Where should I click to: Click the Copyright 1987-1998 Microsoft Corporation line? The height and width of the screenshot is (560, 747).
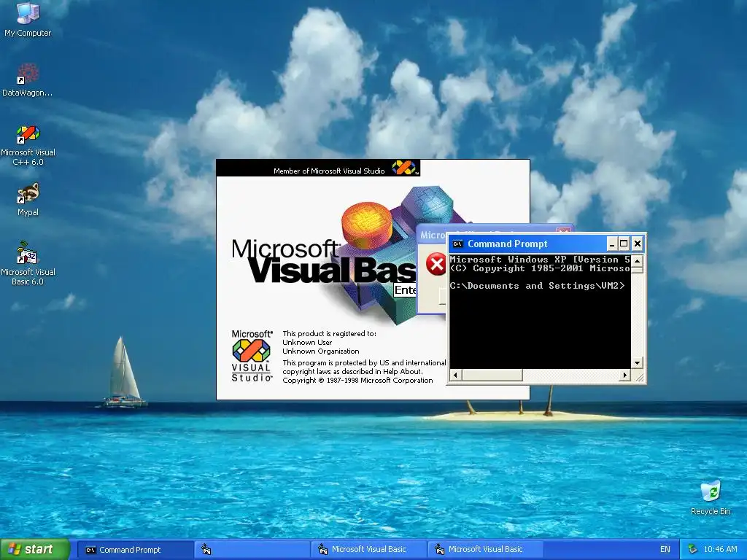click(x=357, y=381)
